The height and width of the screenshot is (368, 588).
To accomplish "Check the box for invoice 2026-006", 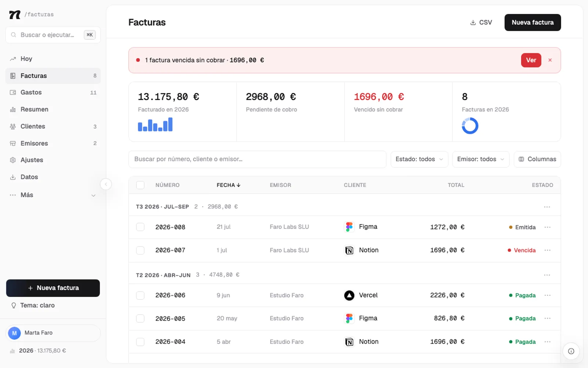I will pyautogui.click(x=140, y=295).
